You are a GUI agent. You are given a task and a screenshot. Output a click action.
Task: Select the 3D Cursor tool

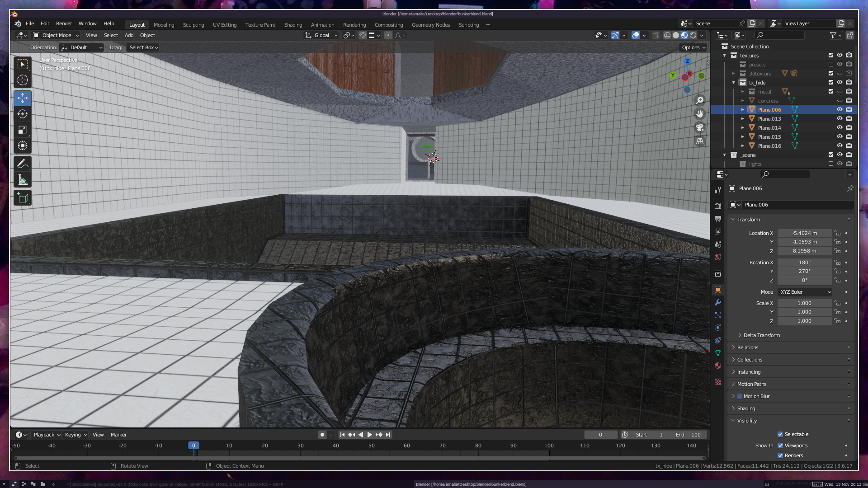pos(23,80)
